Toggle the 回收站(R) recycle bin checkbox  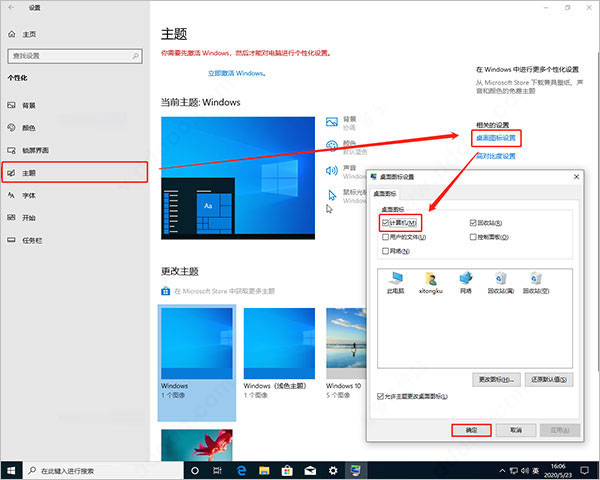pyautogui.click(x=473, y=223)
